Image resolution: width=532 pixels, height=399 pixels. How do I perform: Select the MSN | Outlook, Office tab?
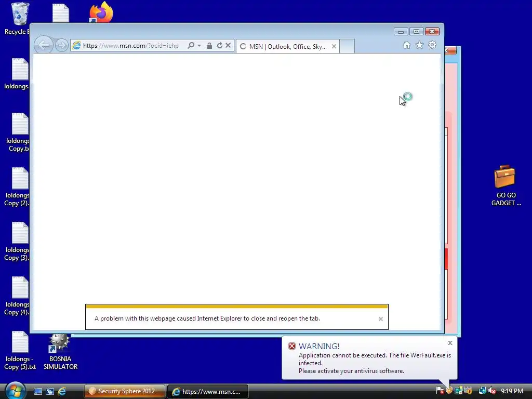pyautogui.click(x=287, y=46)
